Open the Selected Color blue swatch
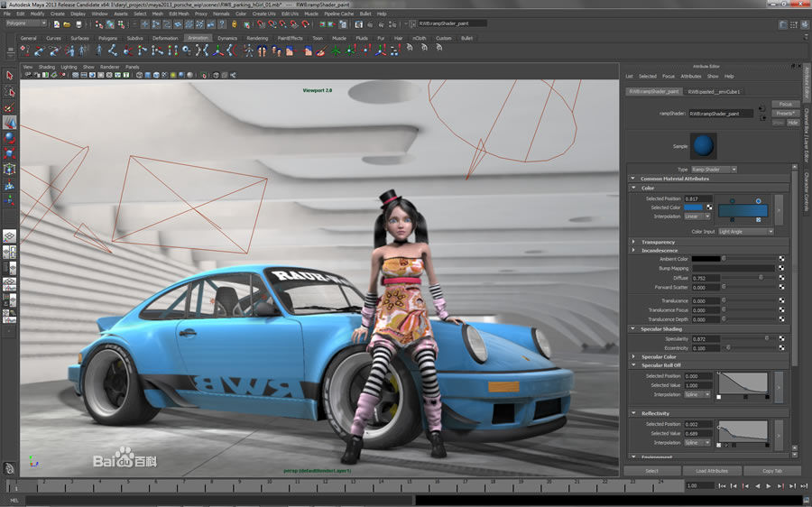This screenshot has height=507, width=812. pos(694,207)
